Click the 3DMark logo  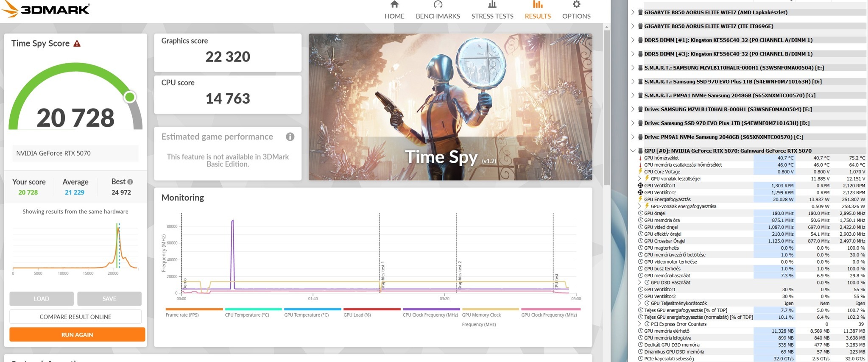click(x=46, y=9)
